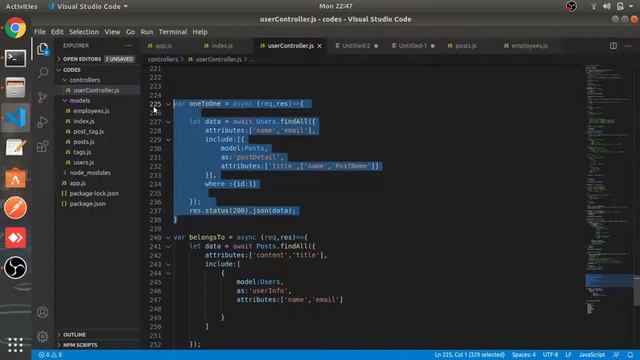Open the Text Editor from dock

(16, 147)
